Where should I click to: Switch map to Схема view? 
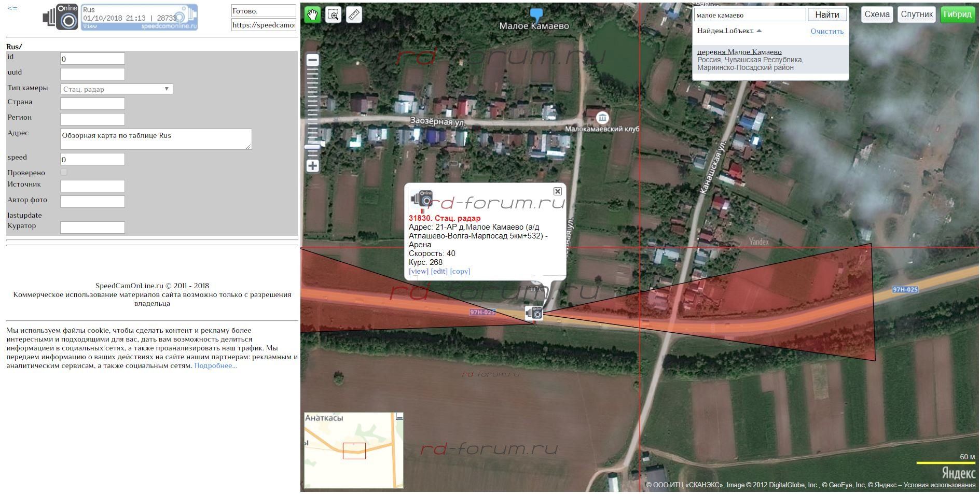(877, 15)
